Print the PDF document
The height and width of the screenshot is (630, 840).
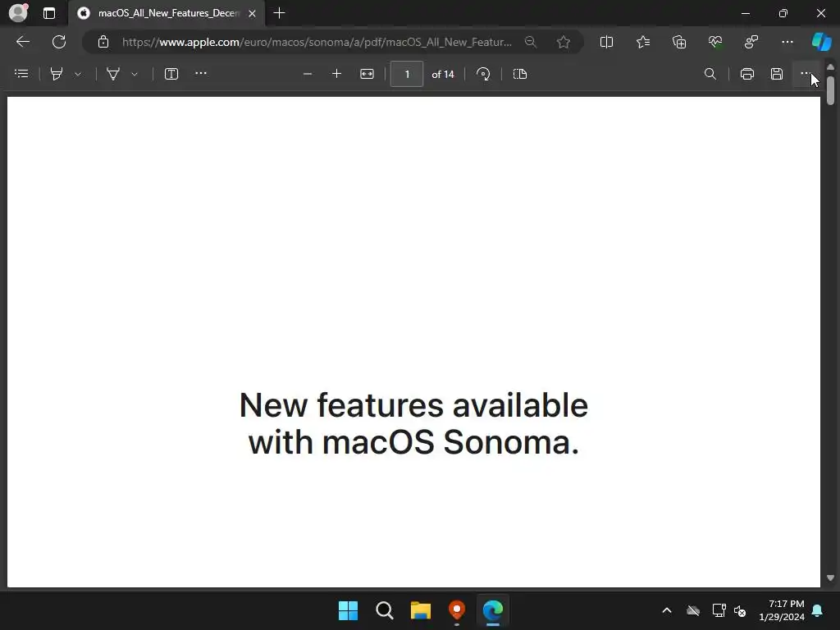click(747, 74)
